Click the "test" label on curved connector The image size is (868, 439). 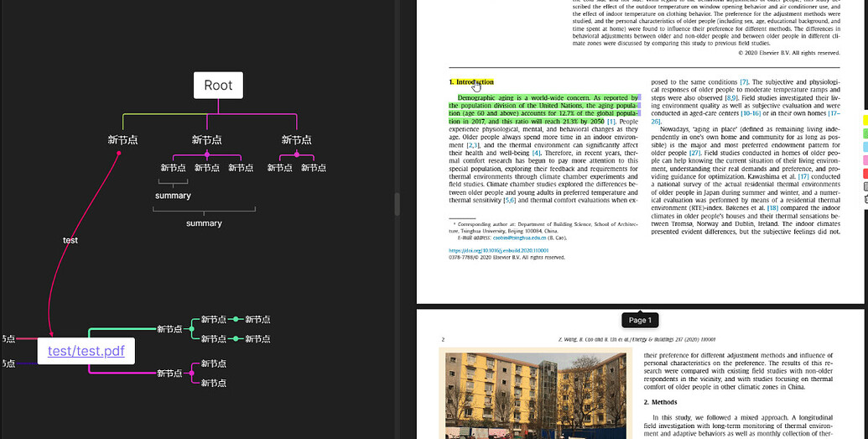coord(70,240)
